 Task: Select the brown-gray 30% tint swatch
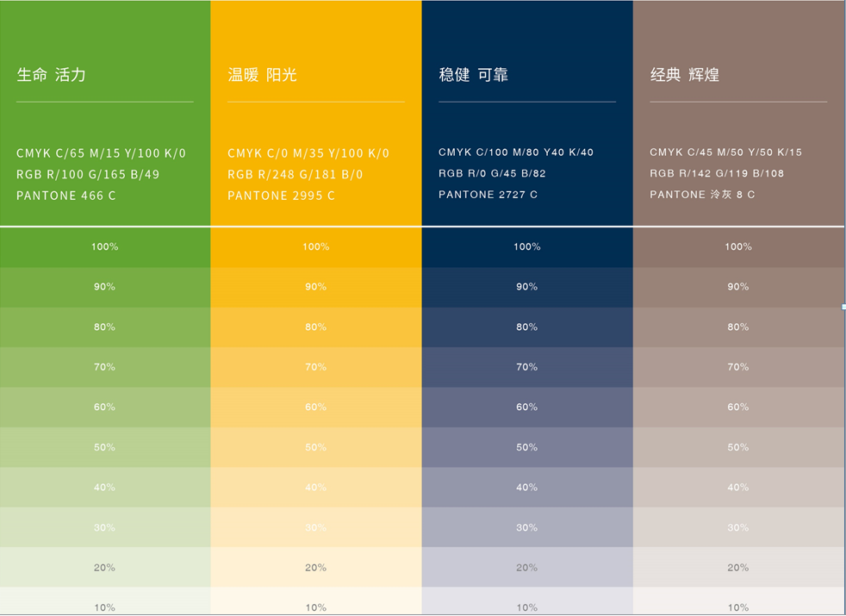(x=738, y=527)
